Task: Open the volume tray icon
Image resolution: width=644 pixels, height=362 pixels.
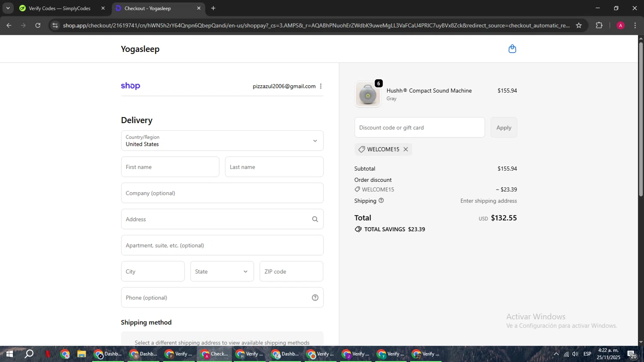Action: coord(575,354)
